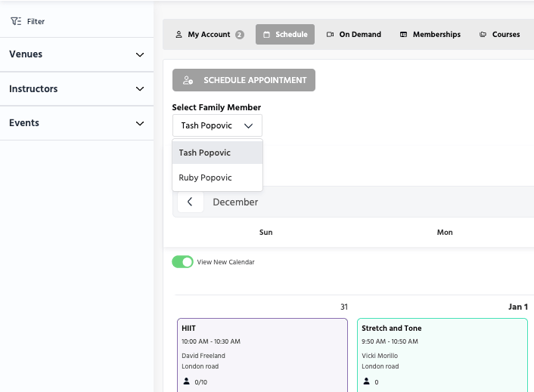Open the HIIT class card
The image size is (534, 392).
262,355
